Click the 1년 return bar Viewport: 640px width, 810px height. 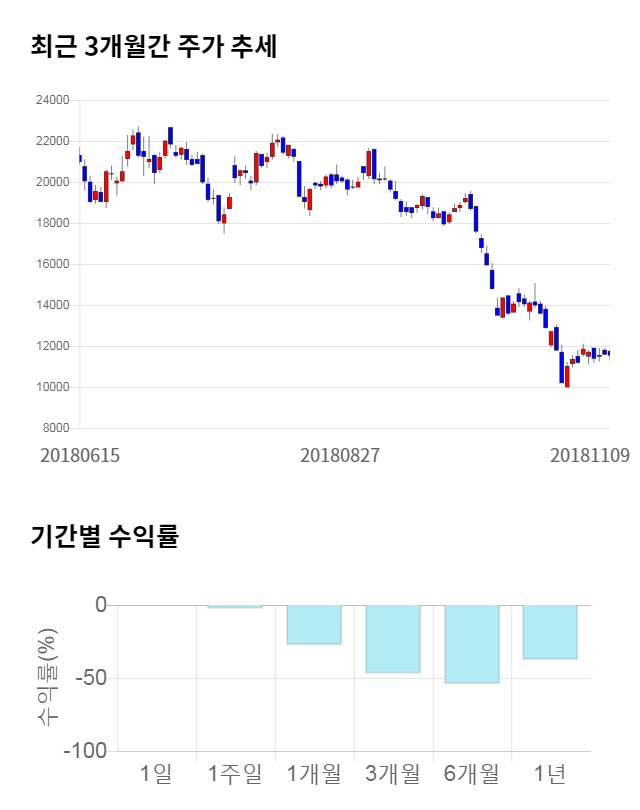click(550, 631)
